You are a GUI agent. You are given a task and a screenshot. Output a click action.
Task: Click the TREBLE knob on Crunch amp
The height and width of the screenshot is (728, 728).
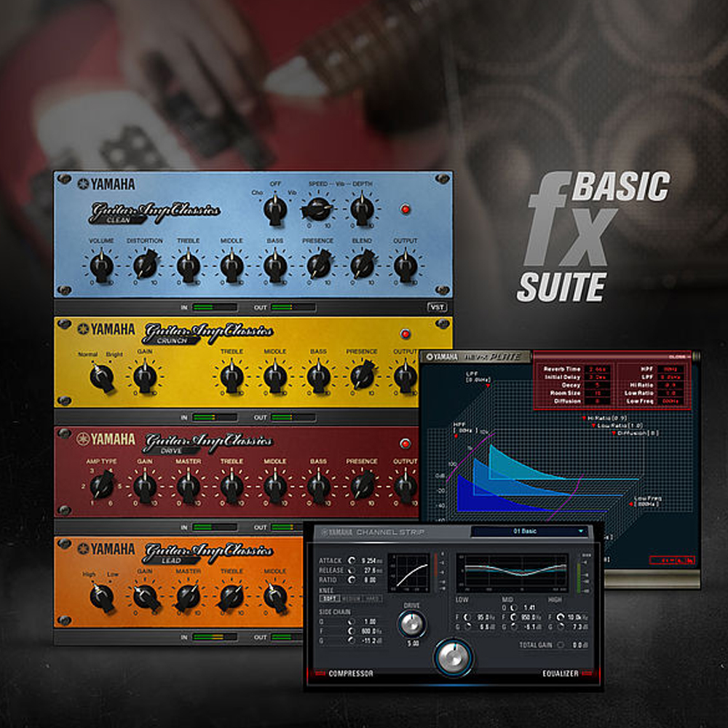click(232, 377)
